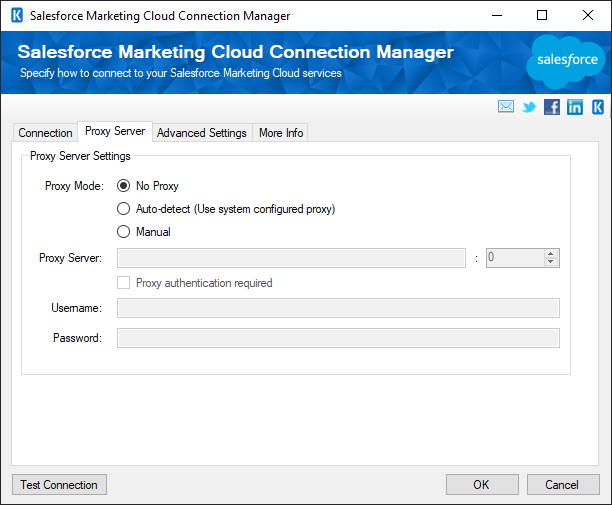Screen dimensions: 612x505
Task: Click the KingswaySoft K icon near social links
Action: (598, 107)
